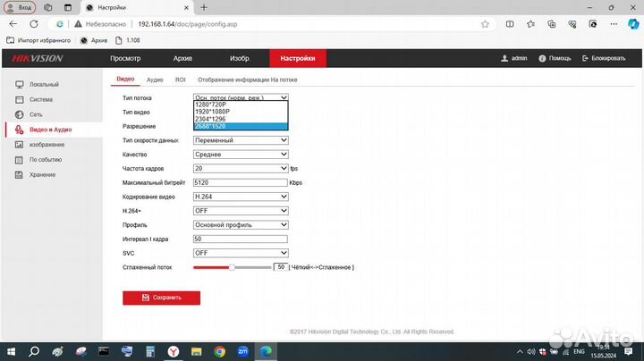Click the browser address bar URL
The width and height of the screenshot is (644, 361).
tap(187, 24)
